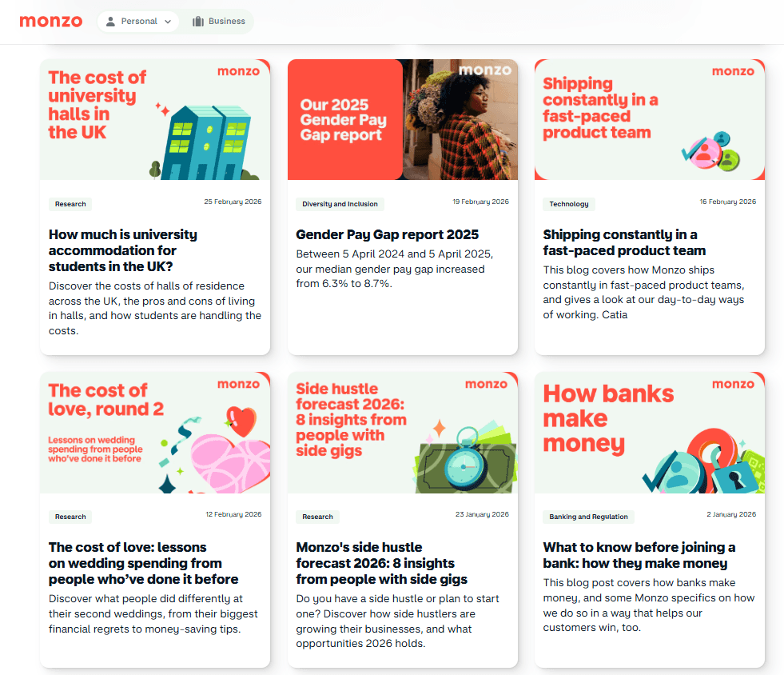Click the 16 February 2026 date
Image resolution: width=784 pixels, height=675 pixels.
[727, 202]
